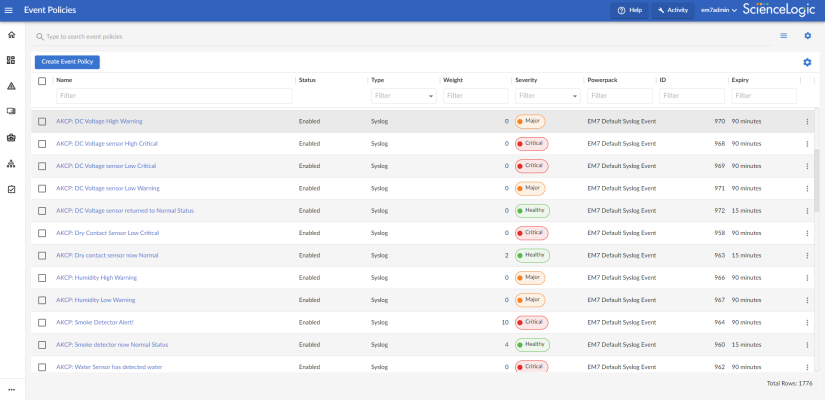The width and height of the screenshot is (825, 400).
Task: Go to Home via sidebar icon
Action: tap(11, 35)
